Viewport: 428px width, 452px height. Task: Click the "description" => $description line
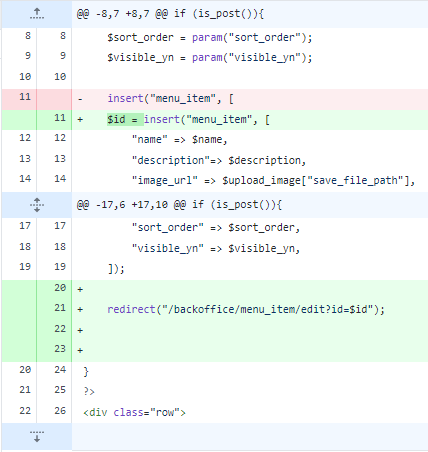click(x=250, y=160)
